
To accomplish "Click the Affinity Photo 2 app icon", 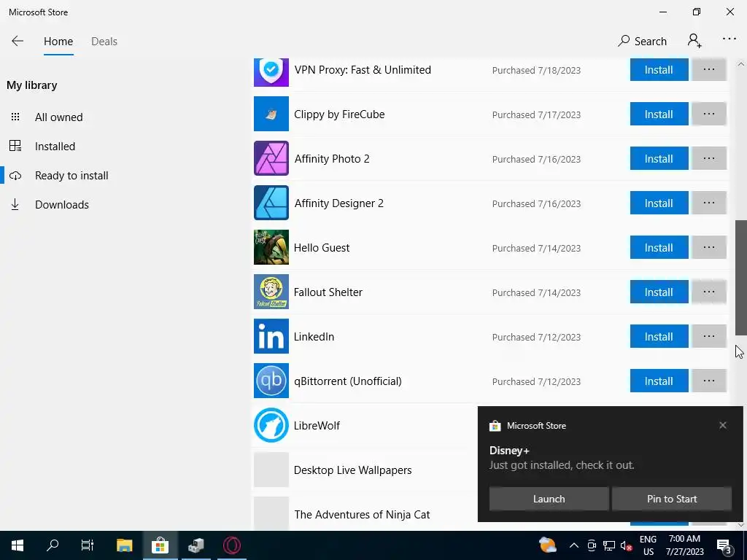I will [x=271, y=158].
